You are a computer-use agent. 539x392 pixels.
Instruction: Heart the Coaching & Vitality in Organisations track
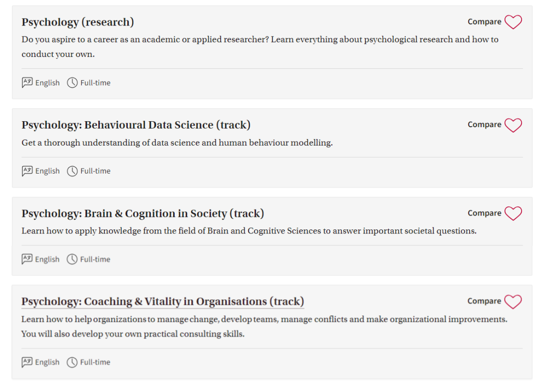pos(513,302)
